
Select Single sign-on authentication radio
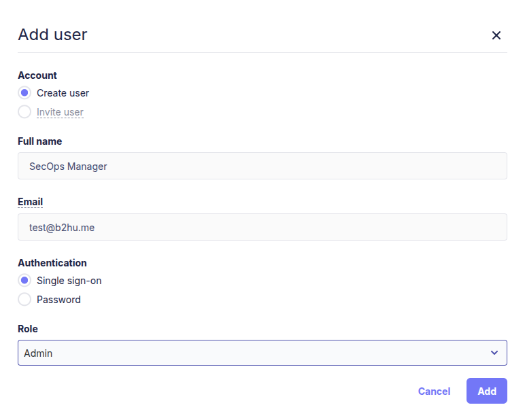24,281
